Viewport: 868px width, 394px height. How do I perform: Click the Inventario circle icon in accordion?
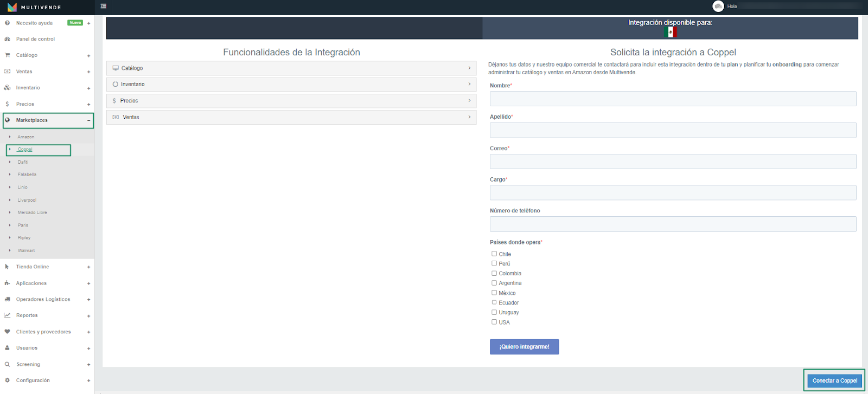pyautogui.click(x=116, y=85)
